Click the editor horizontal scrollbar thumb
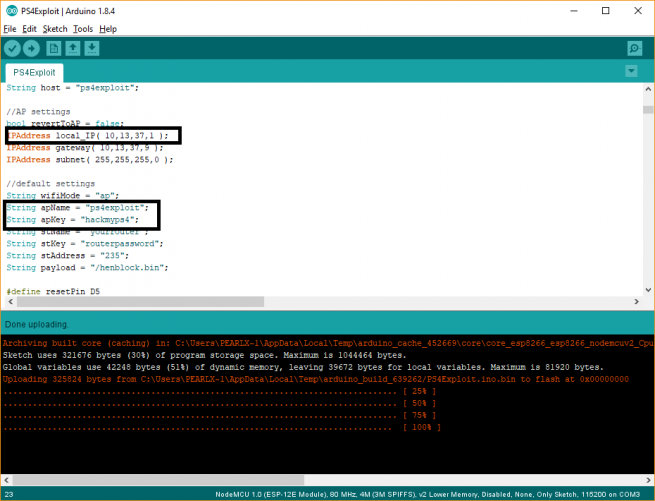The height and width of the screenshot is (501, 655). coord(140,302)
